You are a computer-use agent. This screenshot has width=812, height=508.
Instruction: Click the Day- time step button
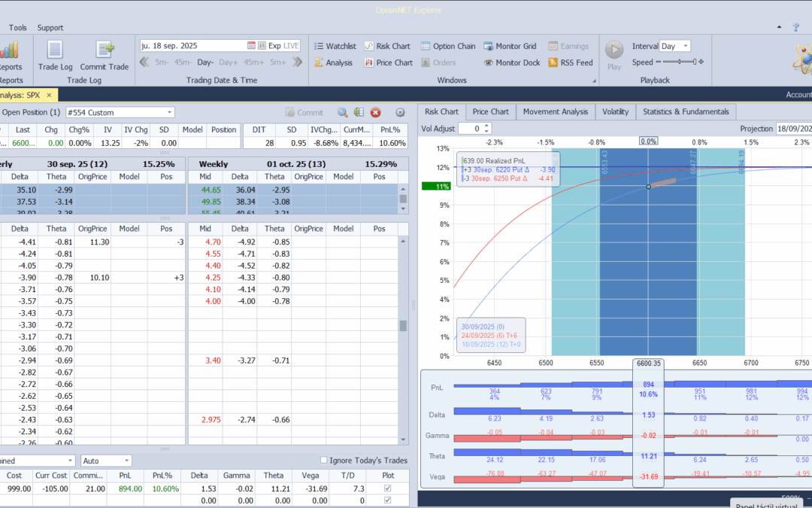click(205, 62)
